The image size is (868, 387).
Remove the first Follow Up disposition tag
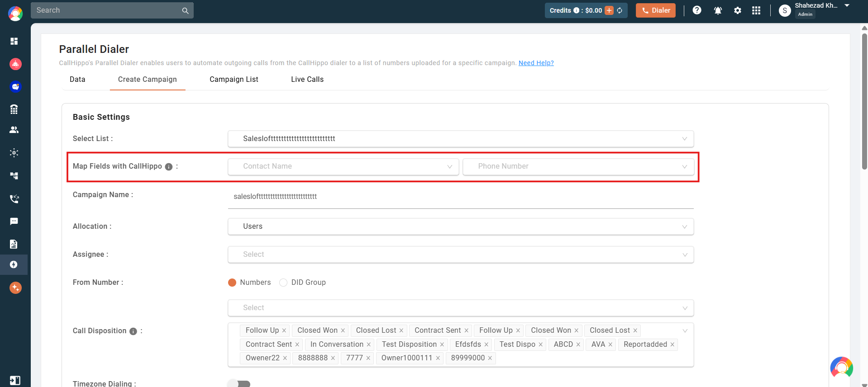pyautogui.click(x=284, y=331)
